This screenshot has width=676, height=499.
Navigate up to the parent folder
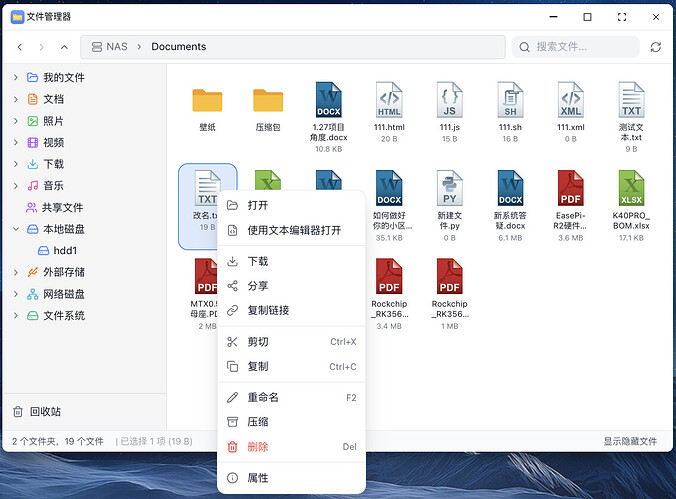coord(64,47)
